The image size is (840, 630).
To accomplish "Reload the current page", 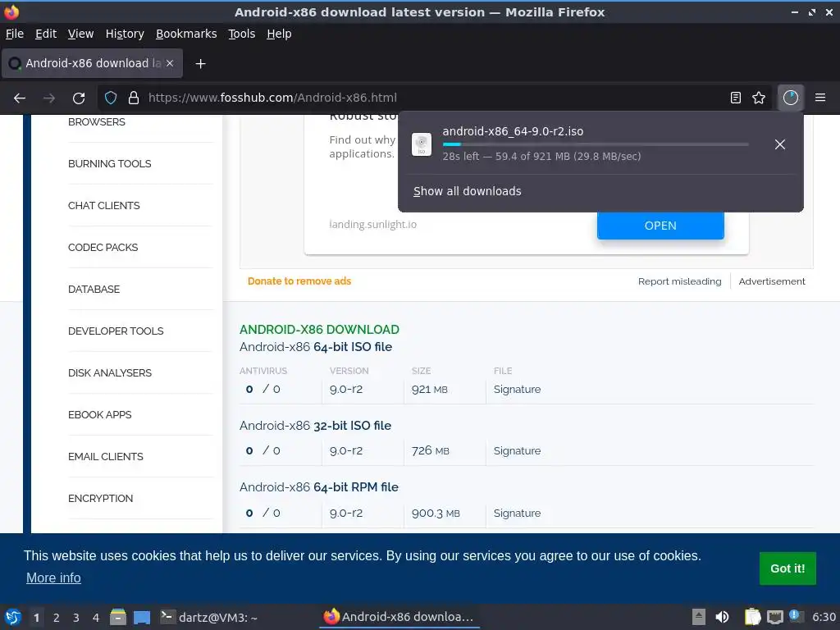I will click(x=79, y=98).
